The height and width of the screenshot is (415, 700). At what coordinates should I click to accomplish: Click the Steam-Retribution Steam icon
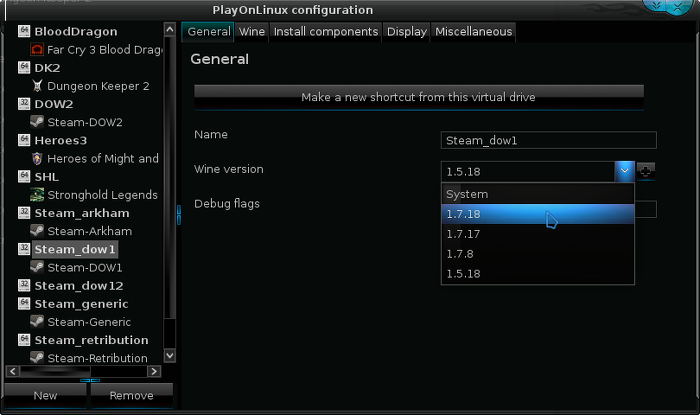click(x=37, y=358)
